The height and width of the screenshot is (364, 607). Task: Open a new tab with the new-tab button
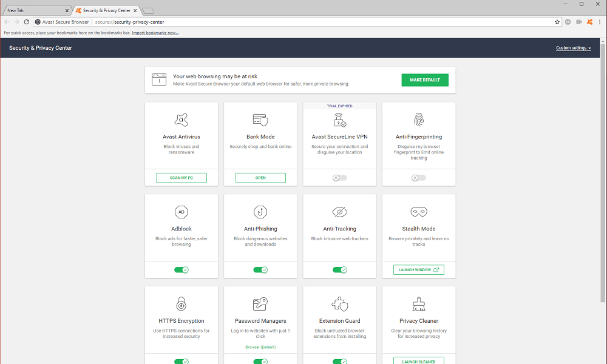point(148,11)
